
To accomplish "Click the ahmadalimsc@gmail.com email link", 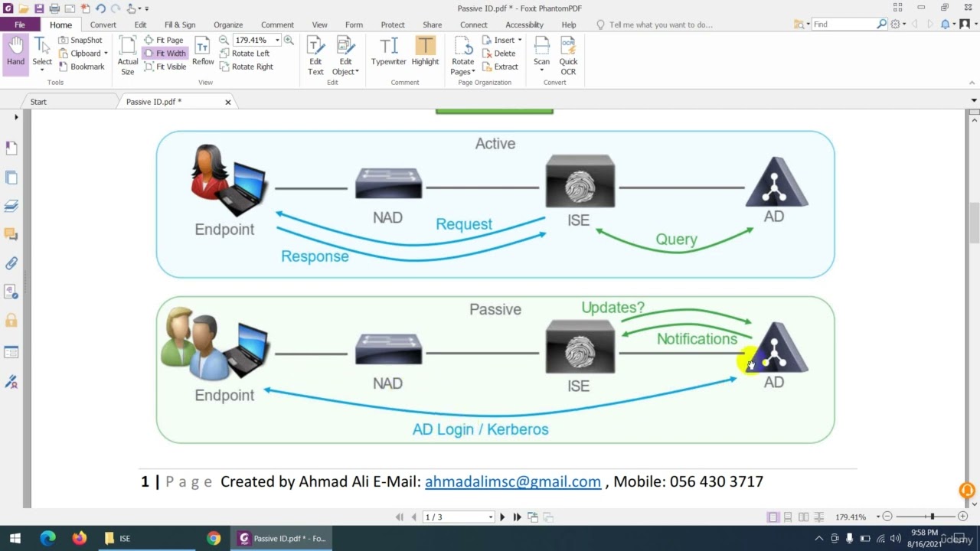I will (x=513, y=481).
